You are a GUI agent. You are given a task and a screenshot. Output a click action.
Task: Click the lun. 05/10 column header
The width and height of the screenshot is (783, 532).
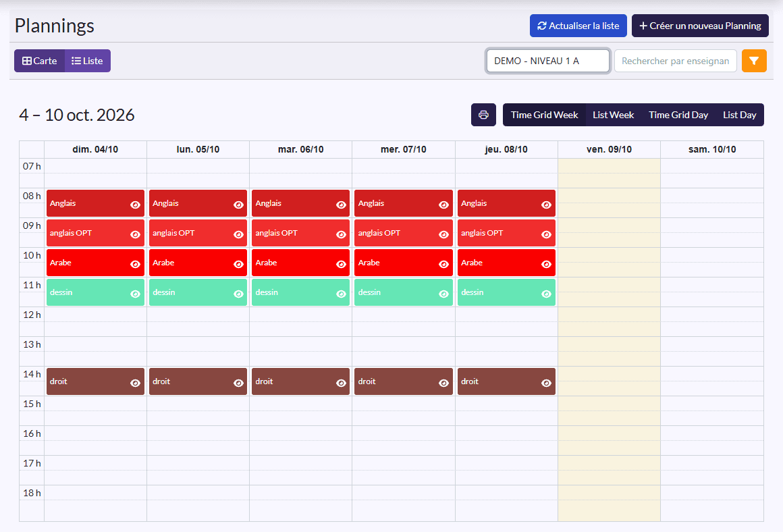tap(198, 149)
